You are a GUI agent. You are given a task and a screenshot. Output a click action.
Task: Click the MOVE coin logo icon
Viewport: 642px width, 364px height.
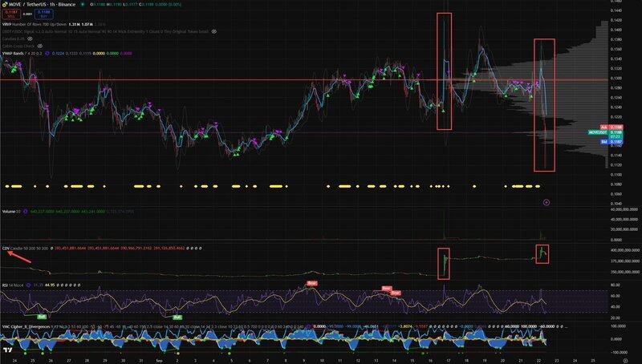click(x=4, y=4)
